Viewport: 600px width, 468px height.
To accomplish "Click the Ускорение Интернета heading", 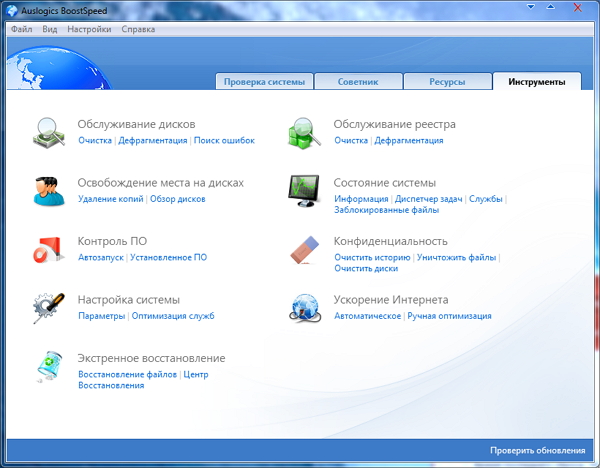I will (x=391, y=300).
